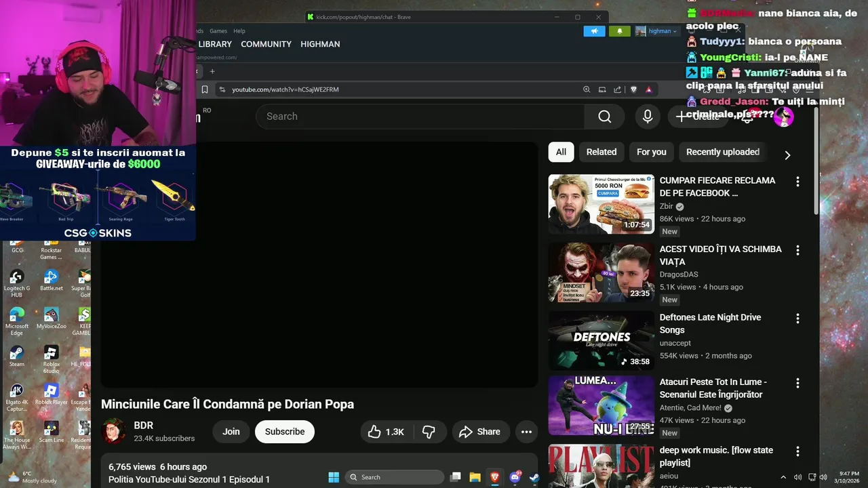Open Brave Rewards triangle icon

click(x=649, y=89)
